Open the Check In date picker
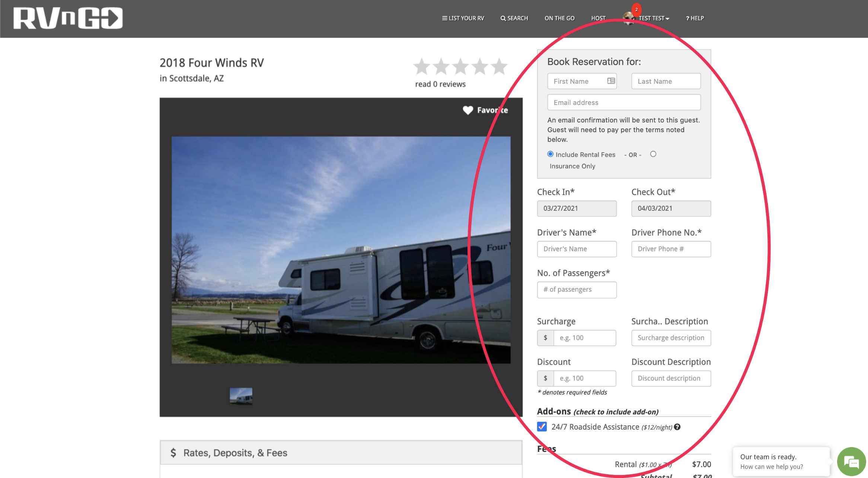868x478 pixels. pyautogui.click(x=577, y=208)
